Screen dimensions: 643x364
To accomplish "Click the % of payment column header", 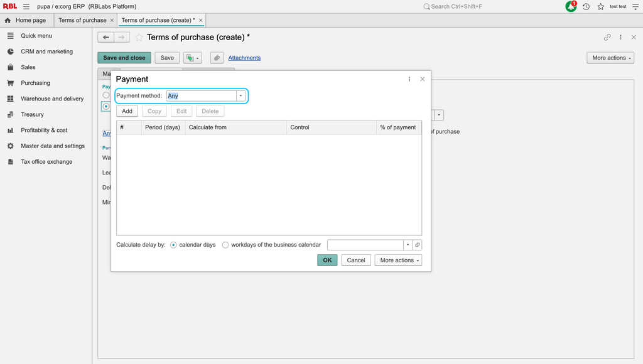I will coord(399,127).
